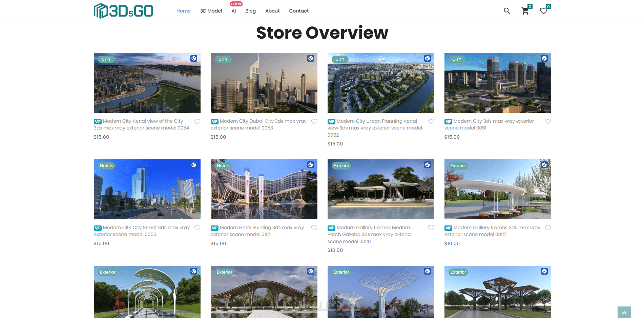Image resolution: width=644 pixels, height=318 pixels.
Task: Click CITY tag on model 0054 thumbnail
Action: pos(106,59)
